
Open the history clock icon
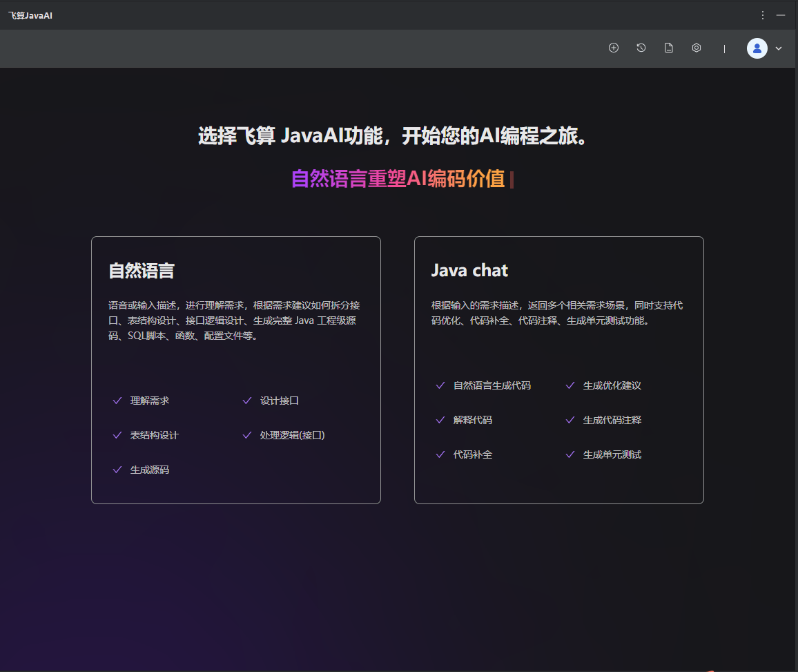641,48
